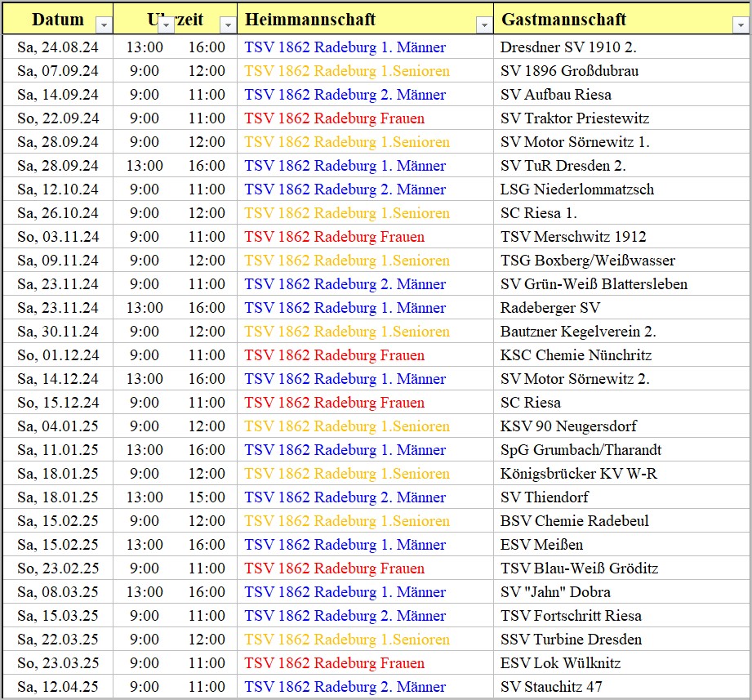Click the date Sa, 08.03.25
Viewport: 752px width, 700px height.
tap(57, 591)
